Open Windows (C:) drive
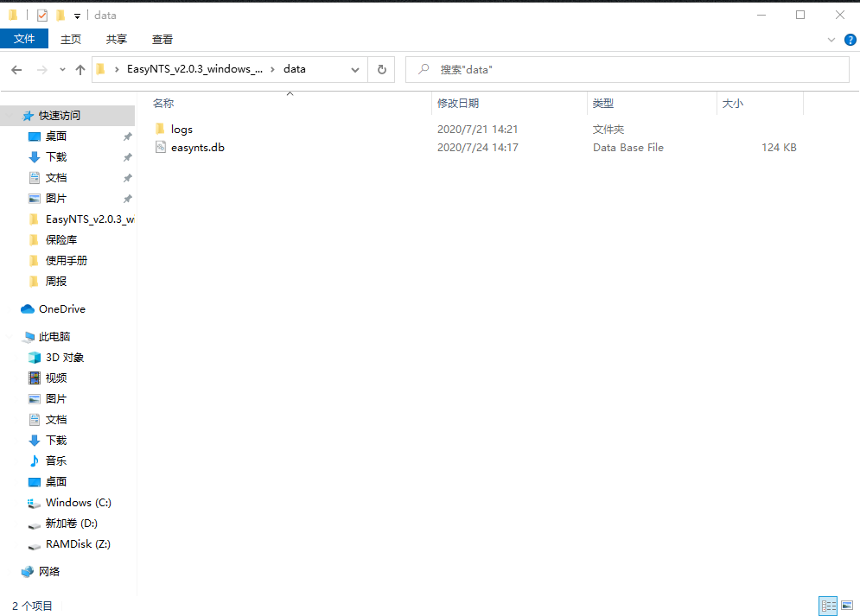Viewport: 860px width, 616px height. click(x=79, y=503)
